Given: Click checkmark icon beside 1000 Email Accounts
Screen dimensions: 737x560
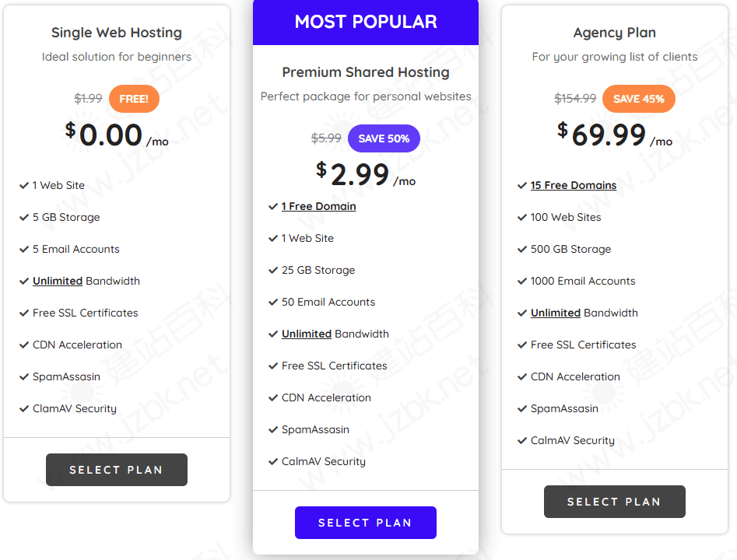Looking at the screenshot, I should (x=521, y=282).
